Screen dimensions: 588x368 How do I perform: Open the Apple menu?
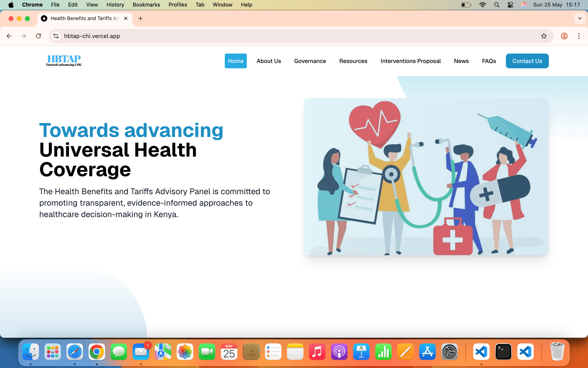point(11,5)
